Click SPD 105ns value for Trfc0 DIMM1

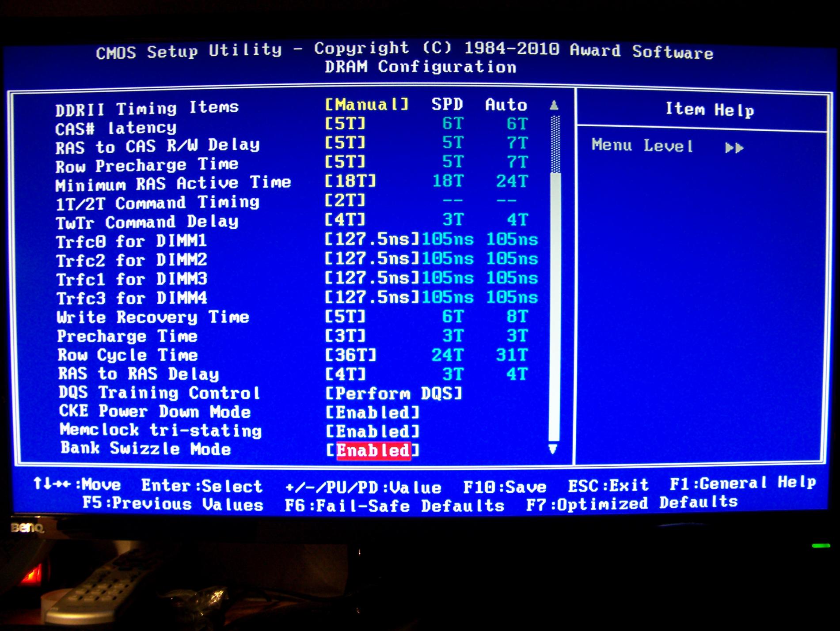pos(448,239)
